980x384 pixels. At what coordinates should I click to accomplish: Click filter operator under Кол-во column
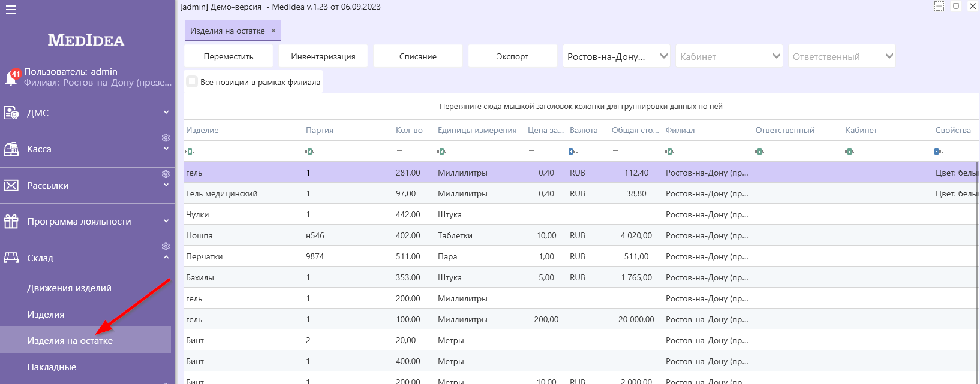pos(399,151)
